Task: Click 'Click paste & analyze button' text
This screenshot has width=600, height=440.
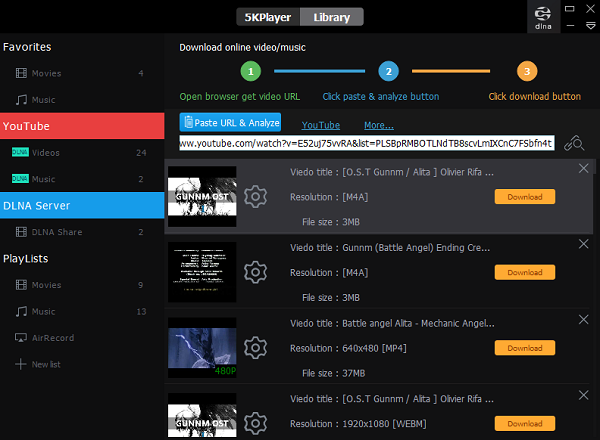Action: point(381,96)
